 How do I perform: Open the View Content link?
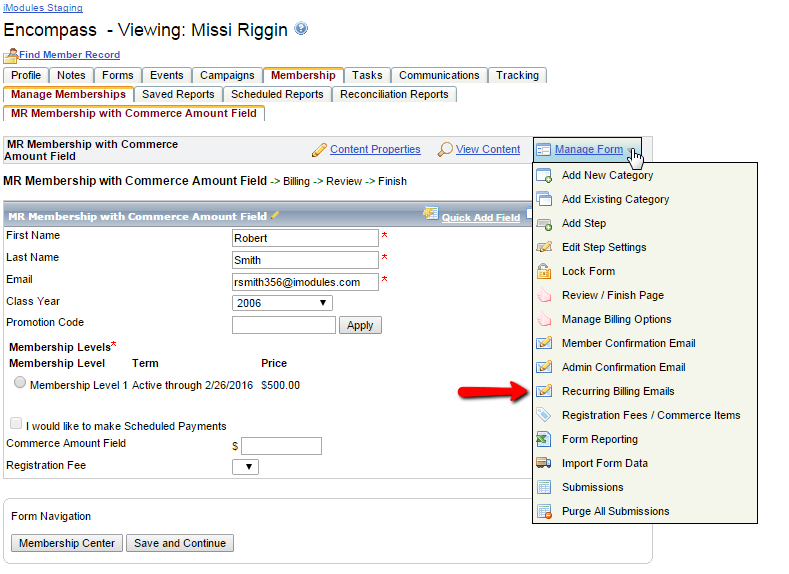(x=488, y=149)
